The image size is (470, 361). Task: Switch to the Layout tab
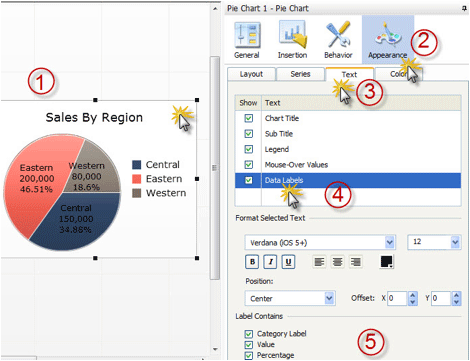[251, 74]
